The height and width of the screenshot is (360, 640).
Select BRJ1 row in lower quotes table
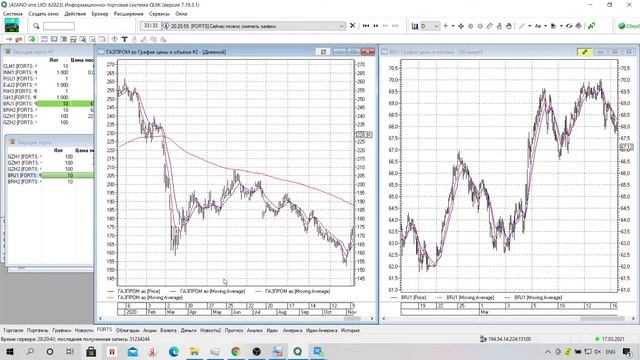pos(50,175)
